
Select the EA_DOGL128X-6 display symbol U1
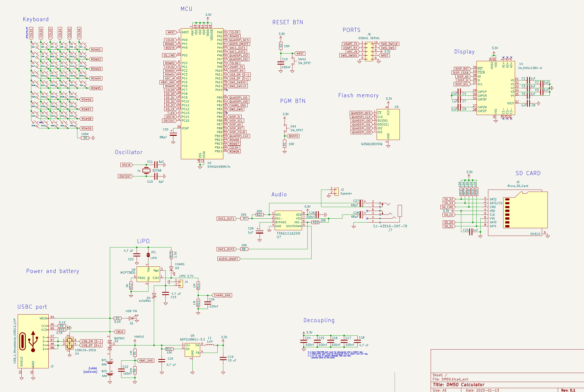pyautogui.click(x=495, y=88)
